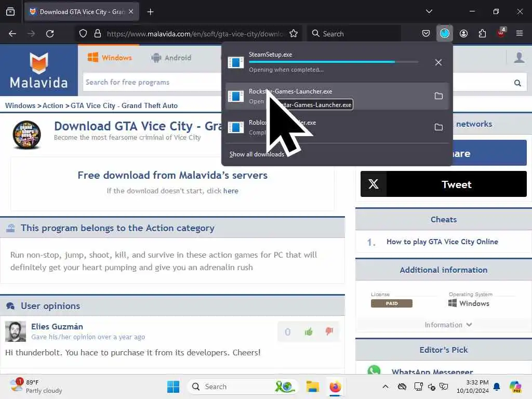The height and width of the screenshot is (399, 532).
Task: Open the Firefox View button
Action: [x=10, y=12]
